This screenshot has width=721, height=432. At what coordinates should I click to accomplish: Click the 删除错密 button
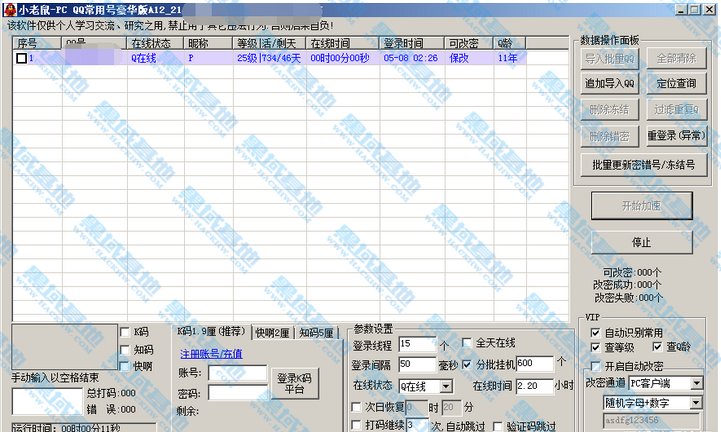click(x=610, y=136)
